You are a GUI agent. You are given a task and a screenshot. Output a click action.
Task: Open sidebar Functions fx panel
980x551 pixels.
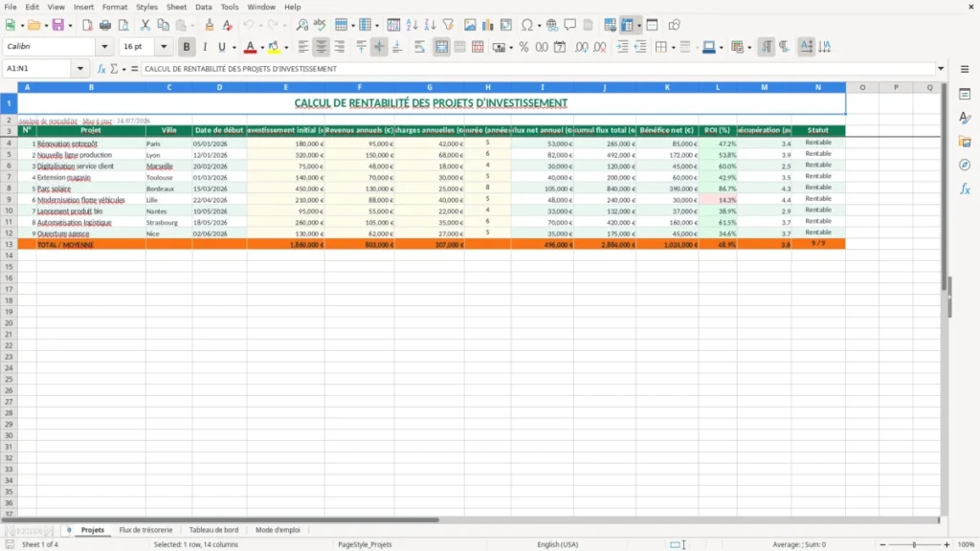(965, 188)
